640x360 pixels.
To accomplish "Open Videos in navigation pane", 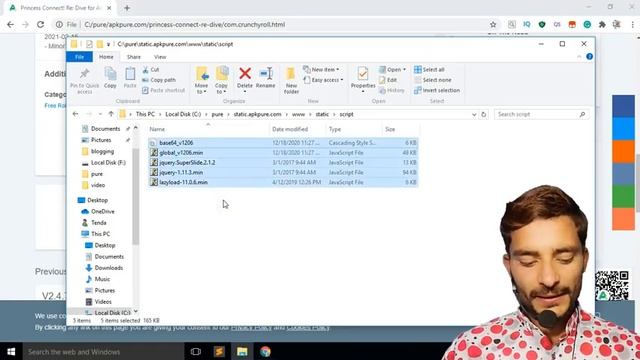I will tap(102, 302).
